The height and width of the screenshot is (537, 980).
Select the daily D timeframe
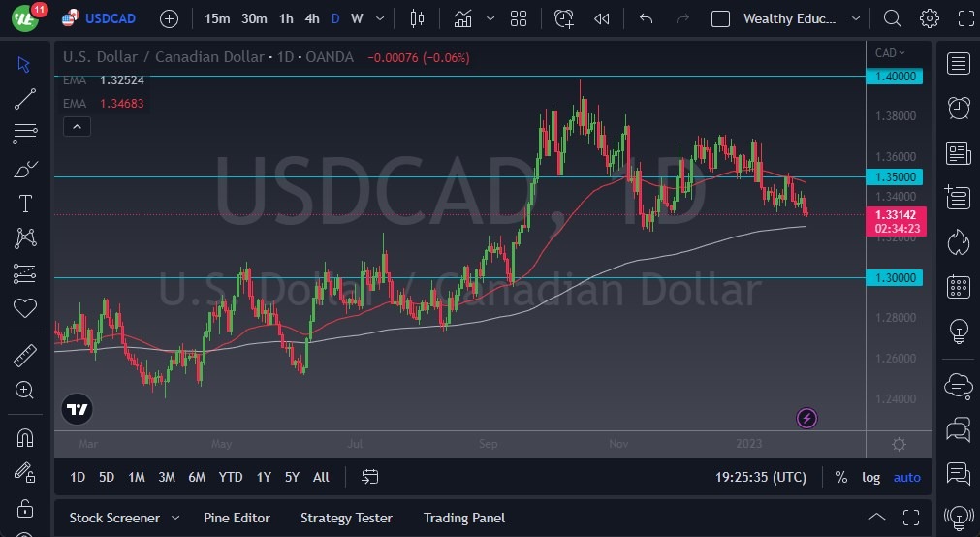tap(335, 18)
